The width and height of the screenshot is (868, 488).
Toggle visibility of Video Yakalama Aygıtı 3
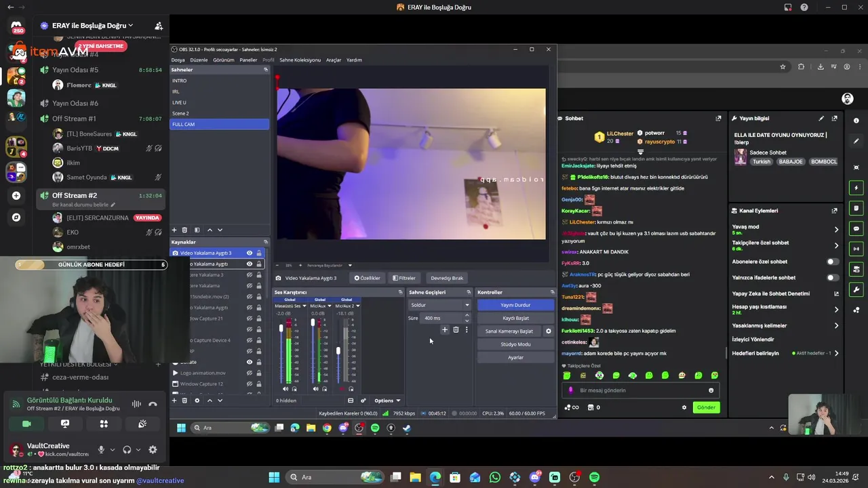tap(249, 253)
